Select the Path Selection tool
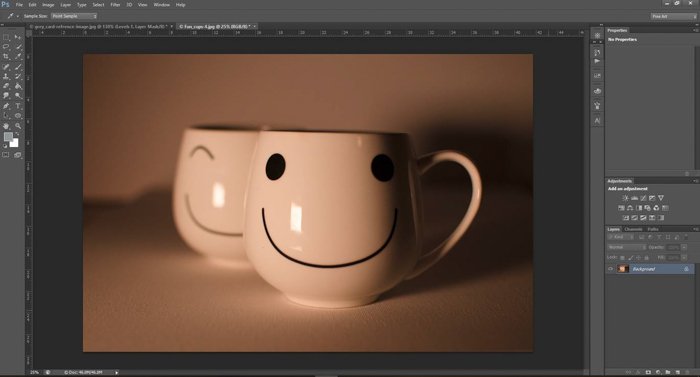Image resolution: width=700 pixels, height=377 pixels. tap(6, 115)
